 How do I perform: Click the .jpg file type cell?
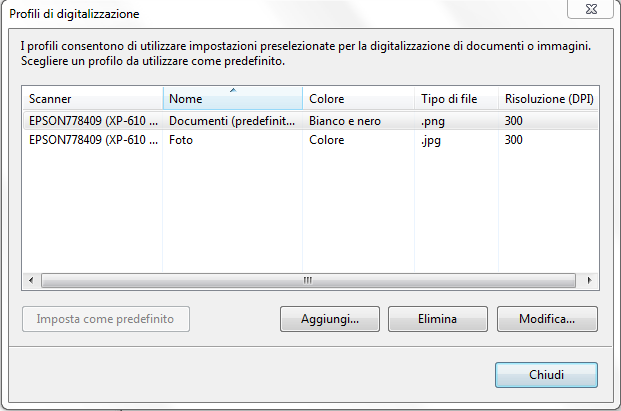point(432,140)
